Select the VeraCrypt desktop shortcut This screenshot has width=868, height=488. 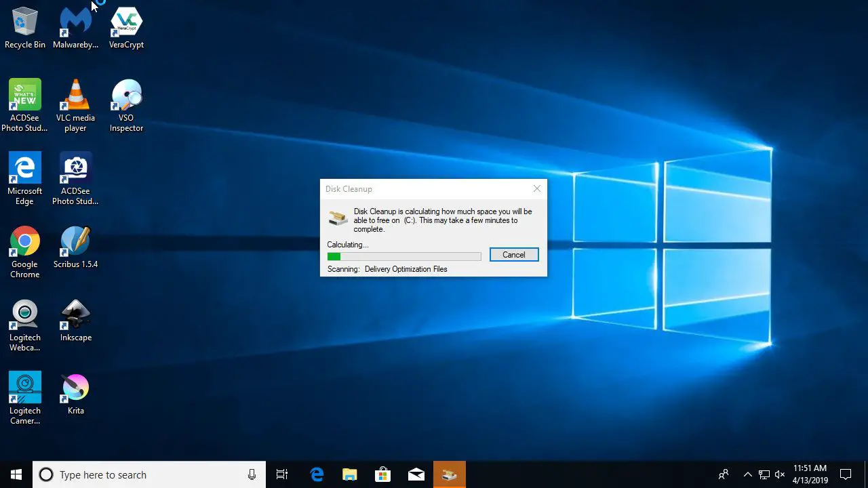tap(126, 28)
